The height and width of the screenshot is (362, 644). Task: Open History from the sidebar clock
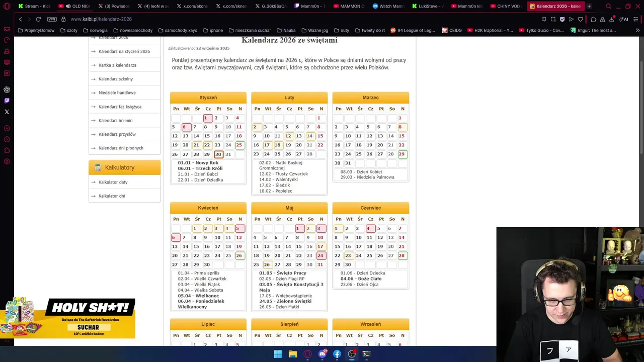coord(7,139)
